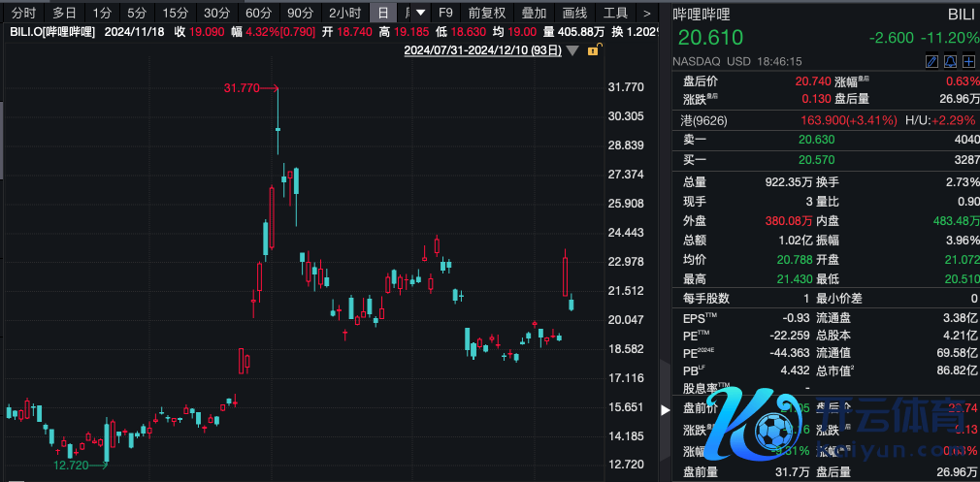Viewport: 980px width, 482px height.
Task: Click the side panel collapse arrow
Action: 665,410
